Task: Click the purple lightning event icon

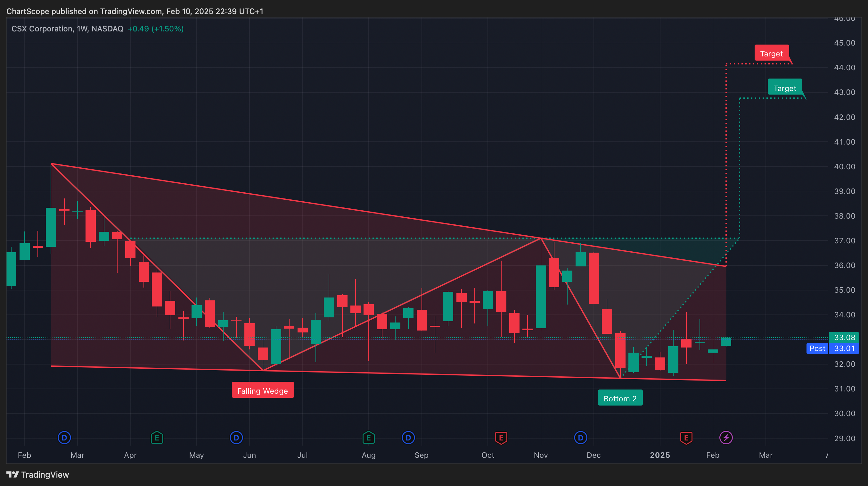Action: 726,438
